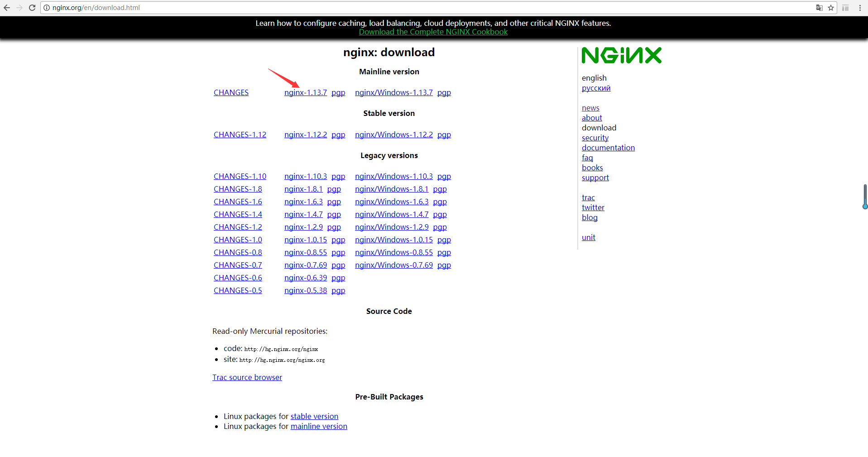Open the twitter sidebar link
The height and width of the screenshot is (457, 868).
pos(593,207)
